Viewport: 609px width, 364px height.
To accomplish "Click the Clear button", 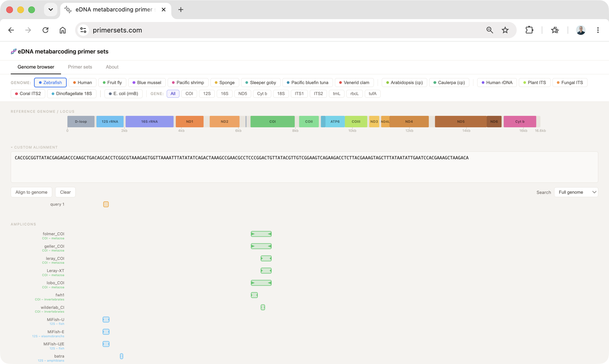I will (x=65, y=192).
